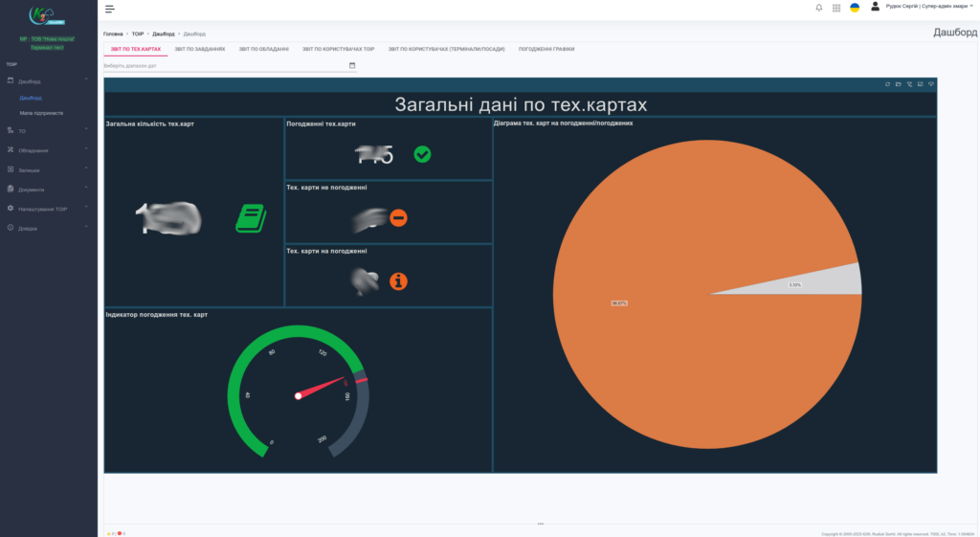Screen dimensions: 980x537
Task: Switch to Погодженні графіки tab
Action: [x=546, y=48]
